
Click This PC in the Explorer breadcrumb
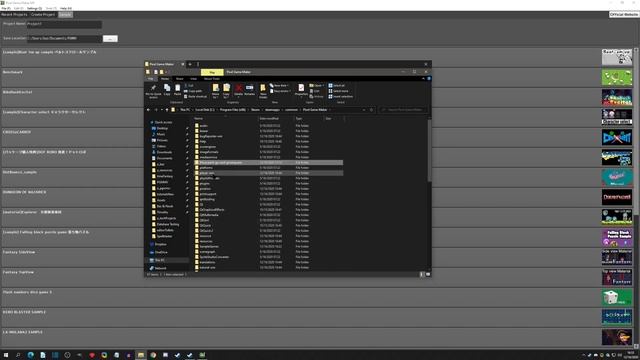pyautogui.click(x=185, y=110)
